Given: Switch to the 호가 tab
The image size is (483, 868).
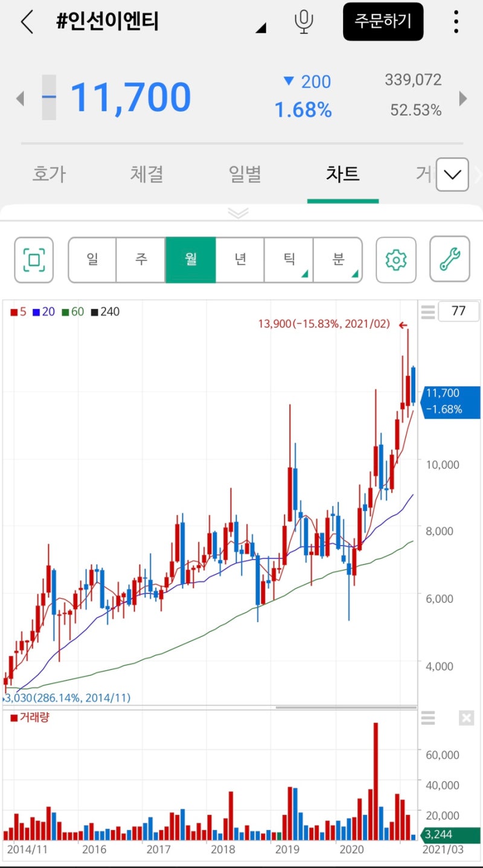Looking at the screenshot, I should (x=49, y=174).
